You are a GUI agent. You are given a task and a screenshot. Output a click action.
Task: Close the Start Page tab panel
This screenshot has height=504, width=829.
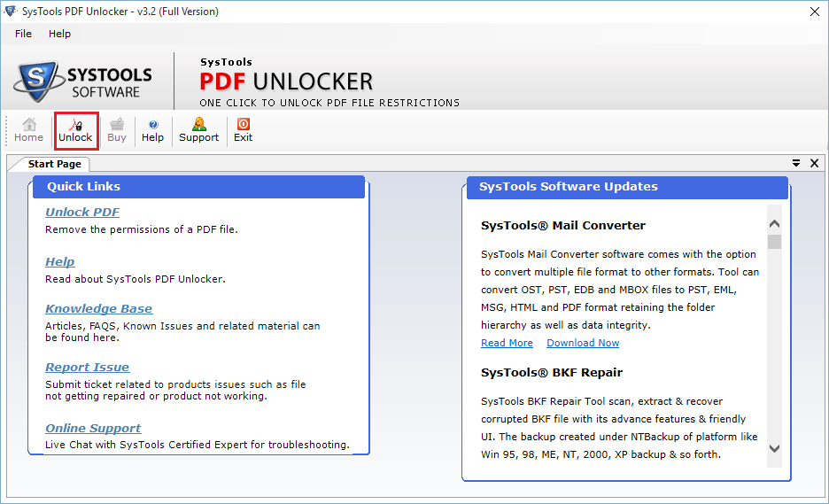813,163
